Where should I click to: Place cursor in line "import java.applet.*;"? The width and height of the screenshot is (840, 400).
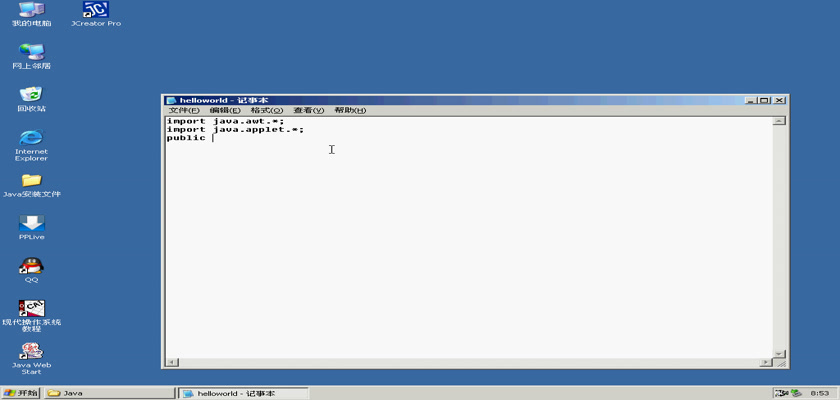[x=235, y=130]
